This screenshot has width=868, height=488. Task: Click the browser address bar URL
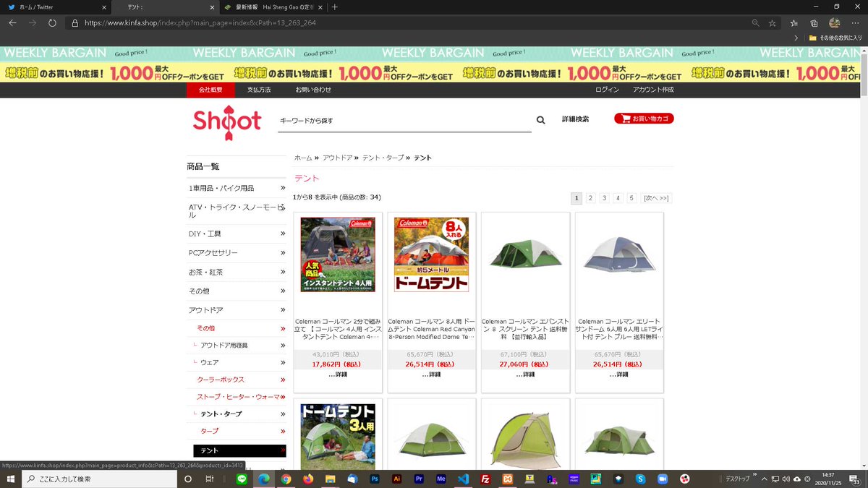(200, 22)
